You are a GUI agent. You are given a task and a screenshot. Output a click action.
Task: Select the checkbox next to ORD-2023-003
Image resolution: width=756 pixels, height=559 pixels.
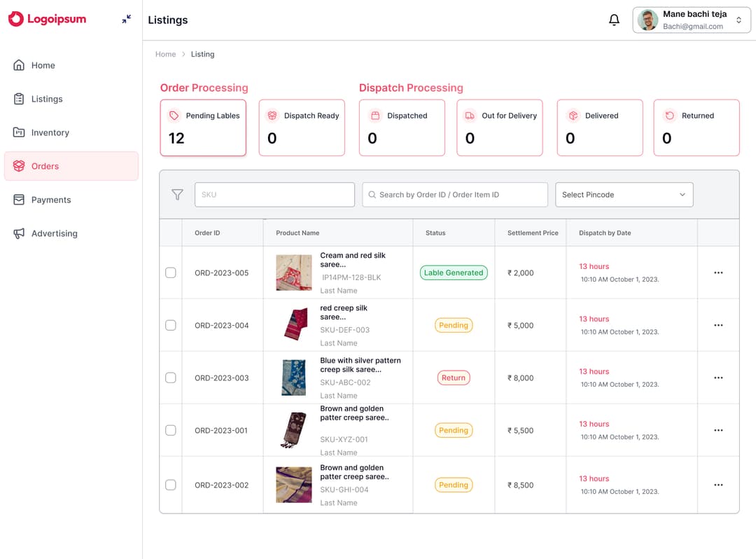[x=170, y=378]
